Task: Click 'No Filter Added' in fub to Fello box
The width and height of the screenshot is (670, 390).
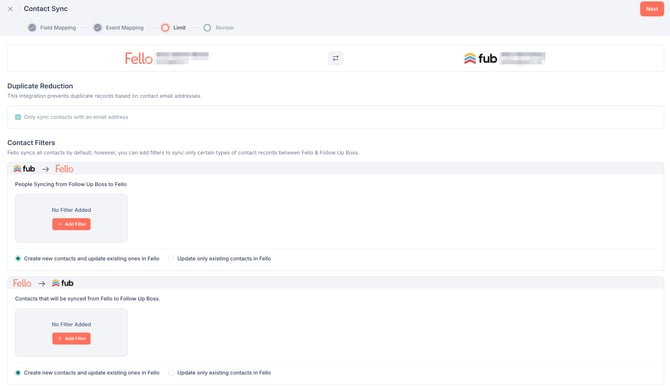Action: tap(71, 210)
